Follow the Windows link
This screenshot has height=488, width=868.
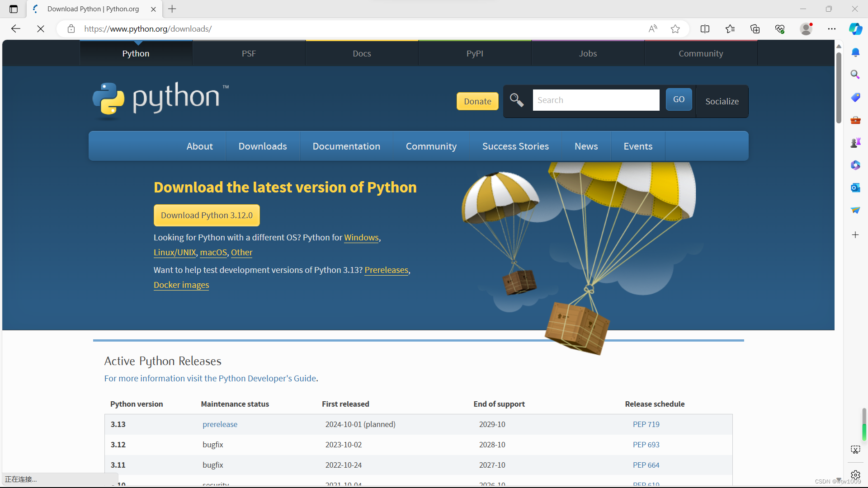click(361, 238)
